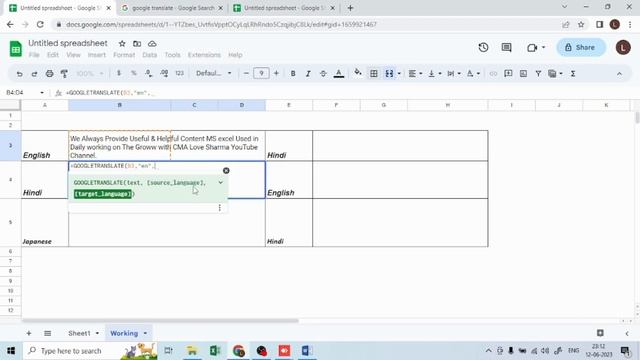Click the Windows Start button
Image resolution: width=640 pixels, height=360 pixels.
pyautogui.click(x=11, y=351)
